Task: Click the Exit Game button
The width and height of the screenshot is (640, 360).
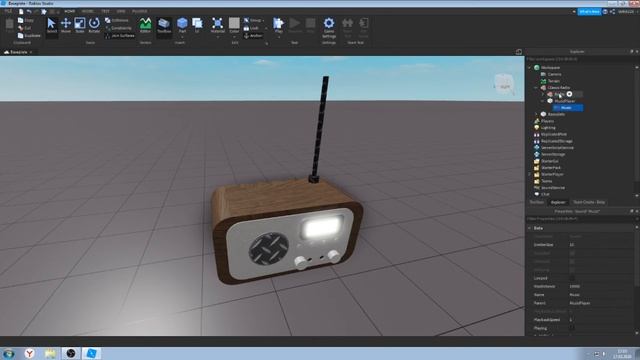Action: tap(363, 27)
